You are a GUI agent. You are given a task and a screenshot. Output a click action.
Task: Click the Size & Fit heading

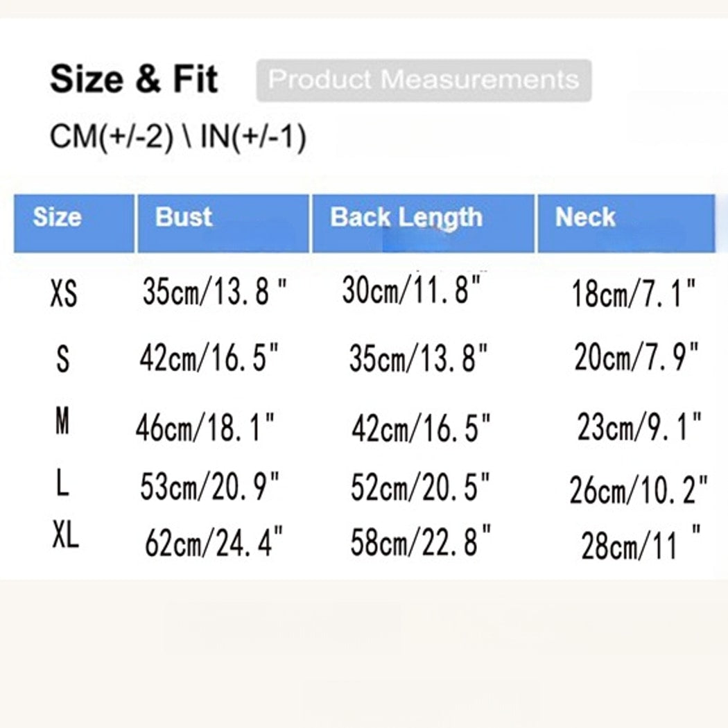(134, 79)
